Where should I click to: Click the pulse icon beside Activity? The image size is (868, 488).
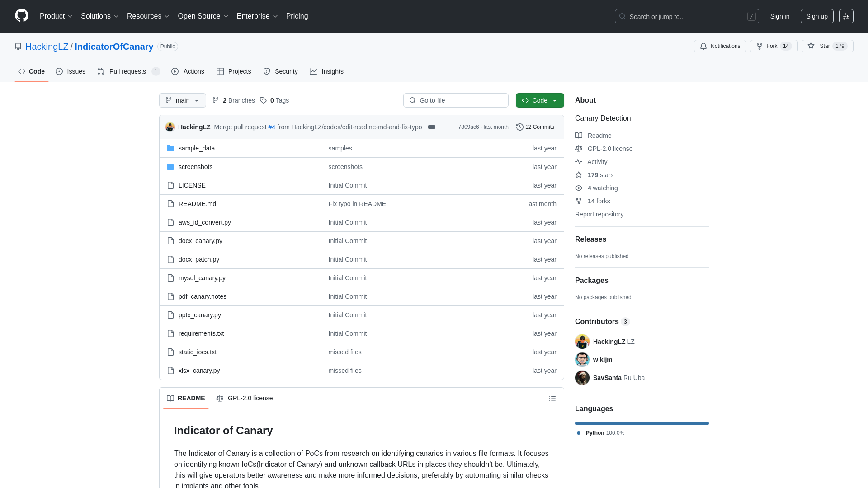pyautogui.click(x=579, y=162)
